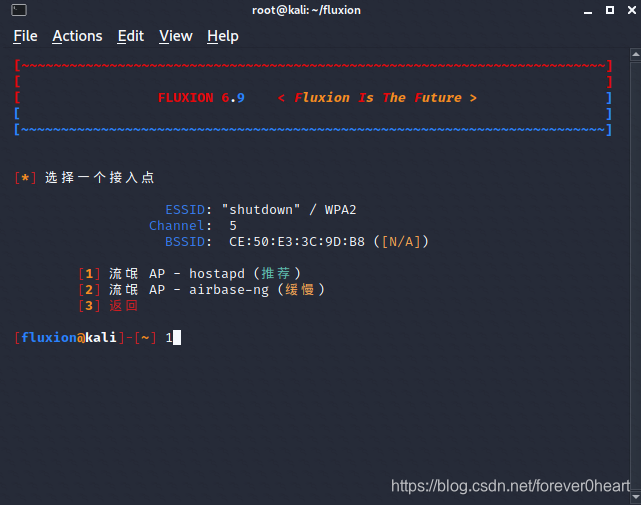Click the [N/A] label after BSSID
Viewport: 641px width, 505px height.
click(401, 242)
